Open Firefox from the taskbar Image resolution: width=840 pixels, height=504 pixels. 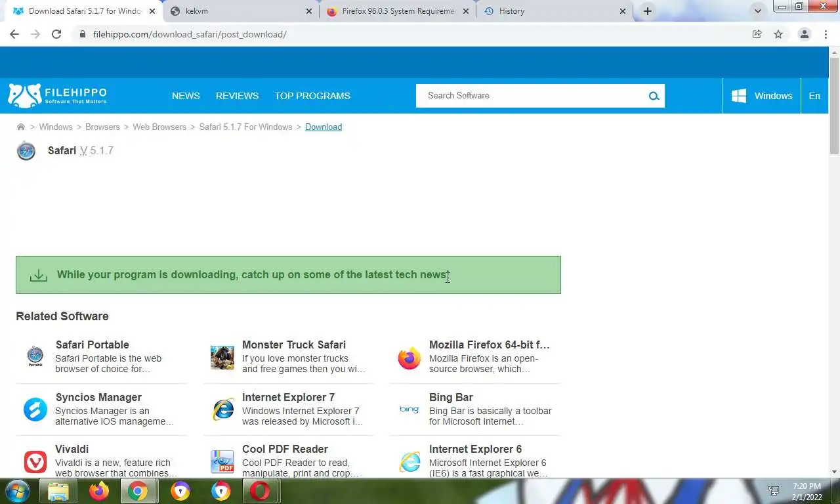click(x=99, y=491)
